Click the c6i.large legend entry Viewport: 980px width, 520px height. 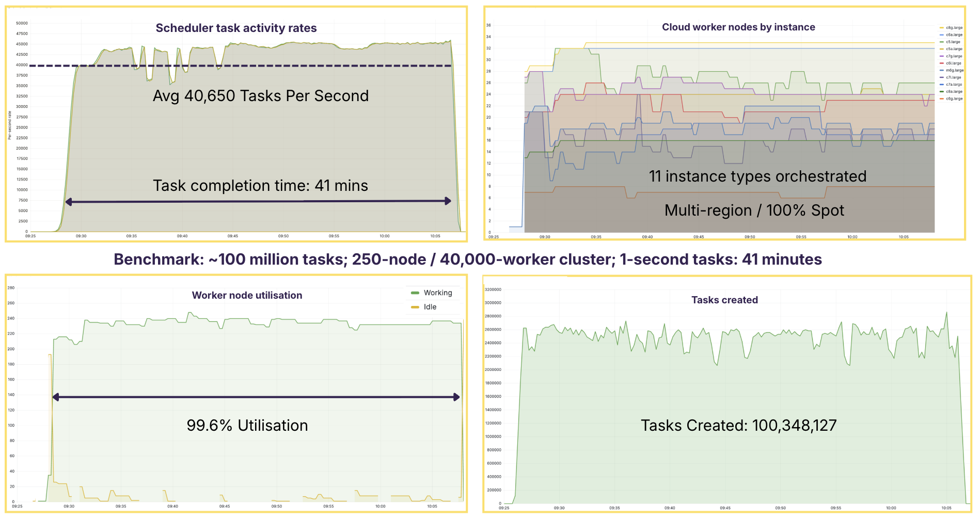point(954,63)
